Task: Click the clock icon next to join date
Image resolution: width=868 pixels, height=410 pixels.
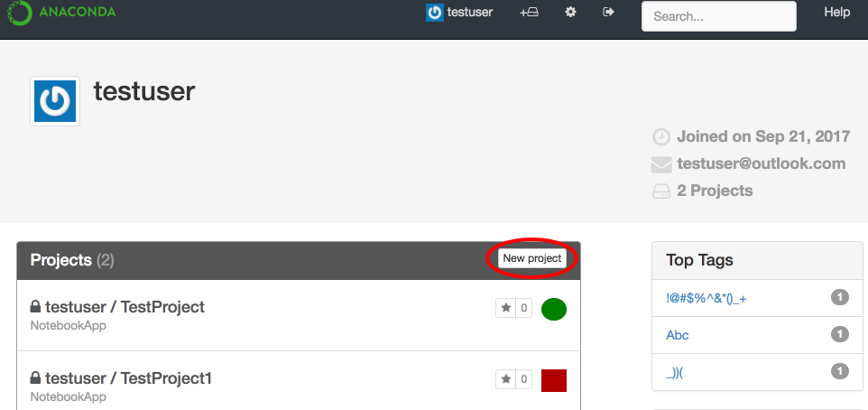Action: click(661, 137)
